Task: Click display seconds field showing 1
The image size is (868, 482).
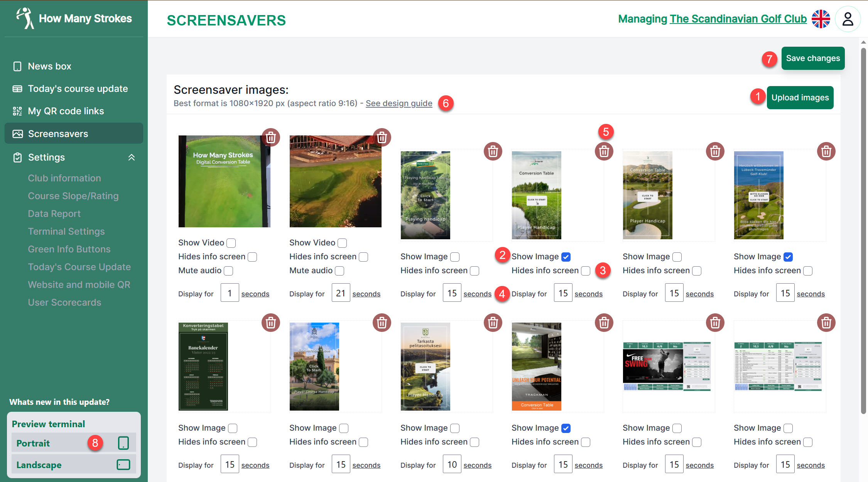Action: click(x=230, y=293)
